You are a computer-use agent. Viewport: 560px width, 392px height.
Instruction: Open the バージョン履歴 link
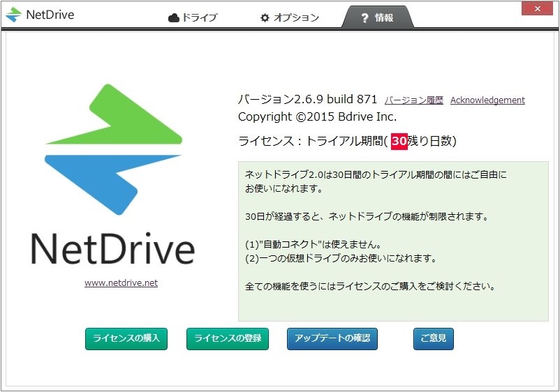coord(414,100)
